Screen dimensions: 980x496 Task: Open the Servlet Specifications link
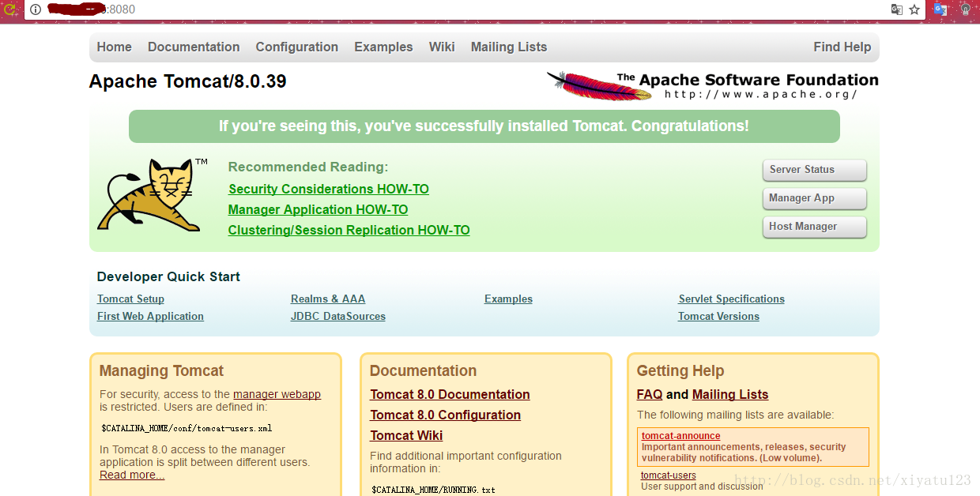731,299
